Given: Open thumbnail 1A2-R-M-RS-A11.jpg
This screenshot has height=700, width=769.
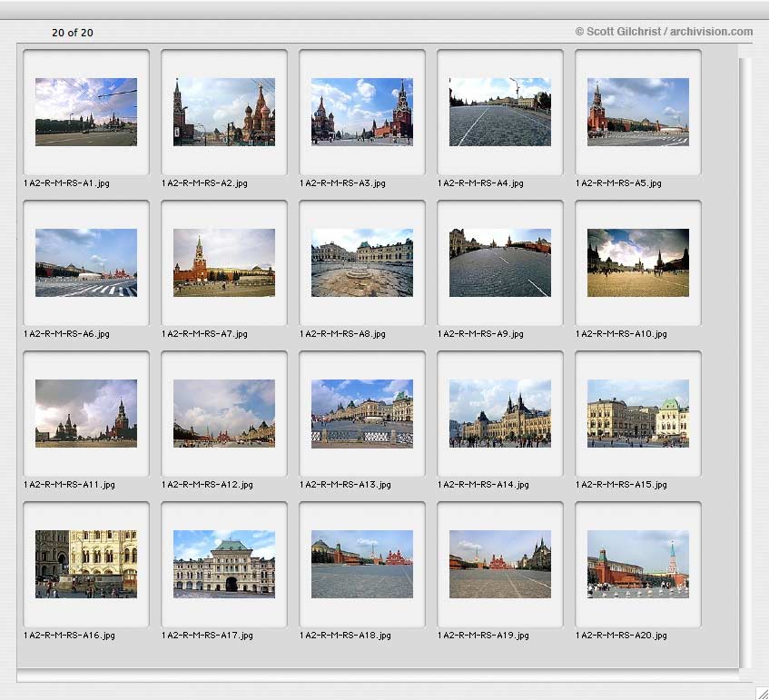Looking at the screenshot, I should tap(86, 413).
